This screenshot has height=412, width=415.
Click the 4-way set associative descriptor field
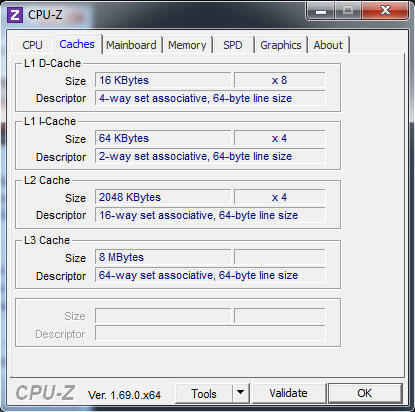tap(210, 98)
